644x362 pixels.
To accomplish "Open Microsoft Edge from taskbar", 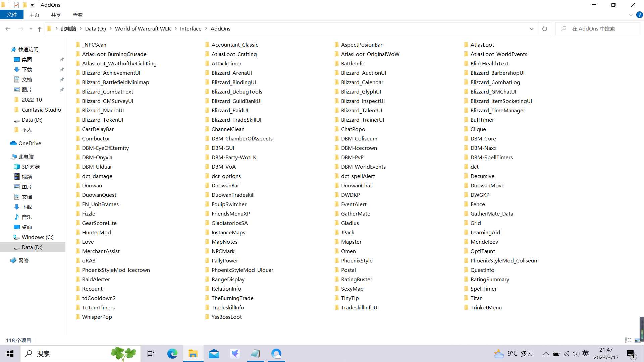I will pos(172,354).
